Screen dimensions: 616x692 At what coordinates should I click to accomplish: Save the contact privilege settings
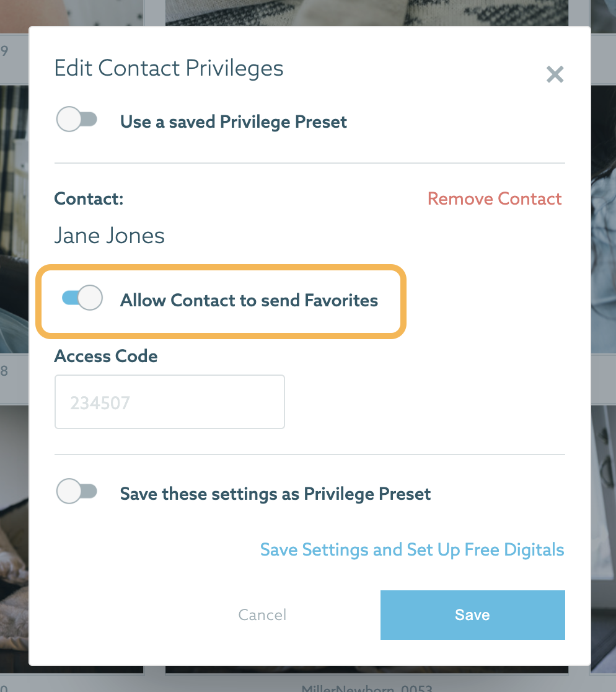point(473,614)
